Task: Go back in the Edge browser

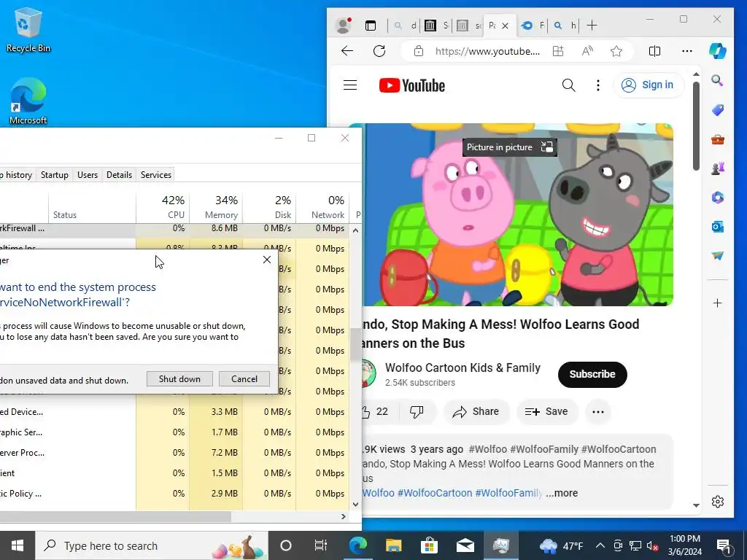Action: (x=347, y=51)
